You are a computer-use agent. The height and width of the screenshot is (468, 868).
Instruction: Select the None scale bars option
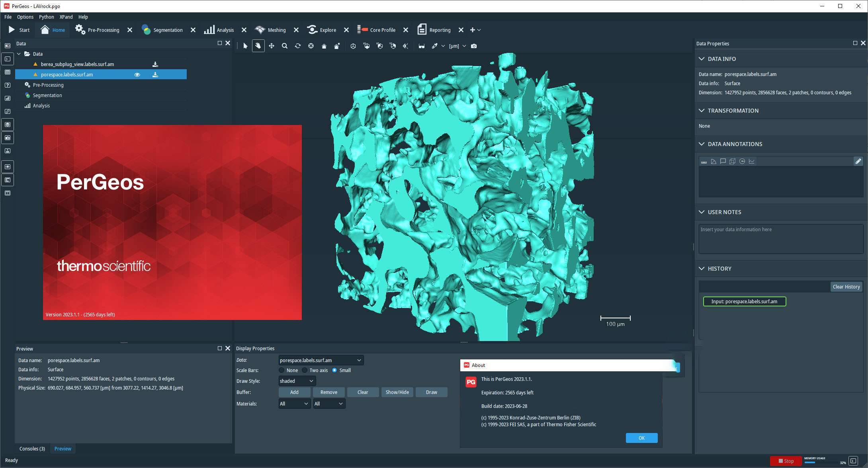tap(282, 370)
